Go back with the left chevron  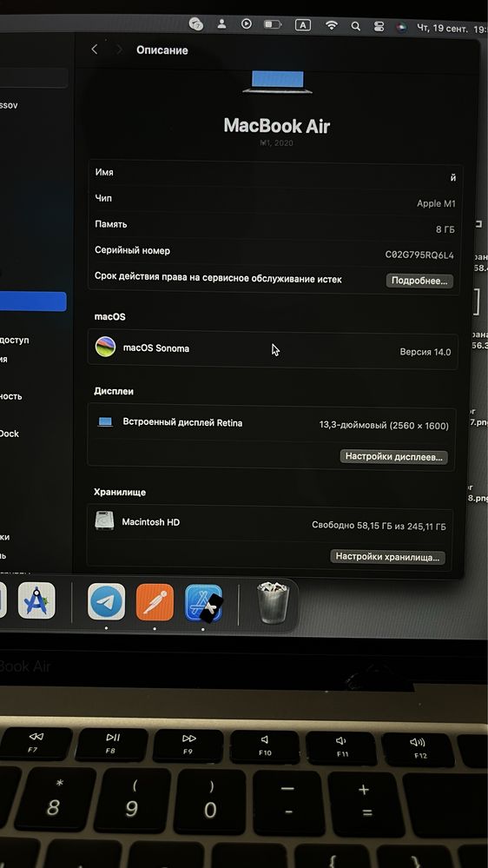point(95,50)
